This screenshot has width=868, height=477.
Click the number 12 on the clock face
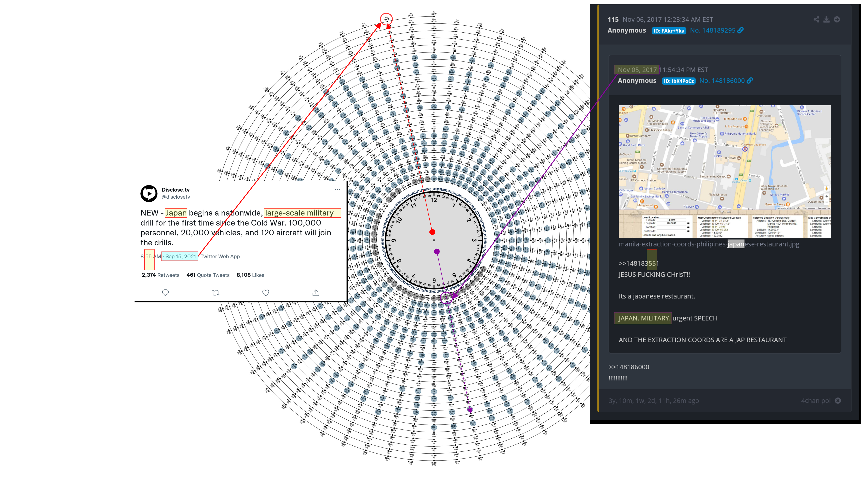coord(434,200)
